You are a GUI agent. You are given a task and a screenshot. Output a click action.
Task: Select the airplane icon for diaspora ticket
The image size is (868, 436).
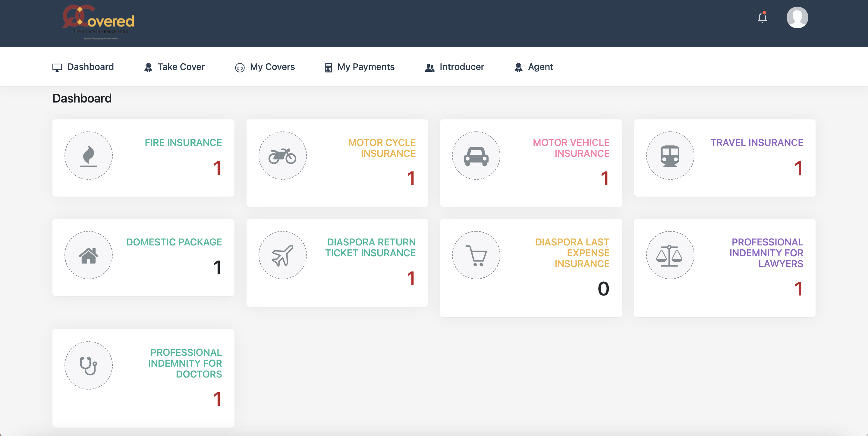coord(282,255)
